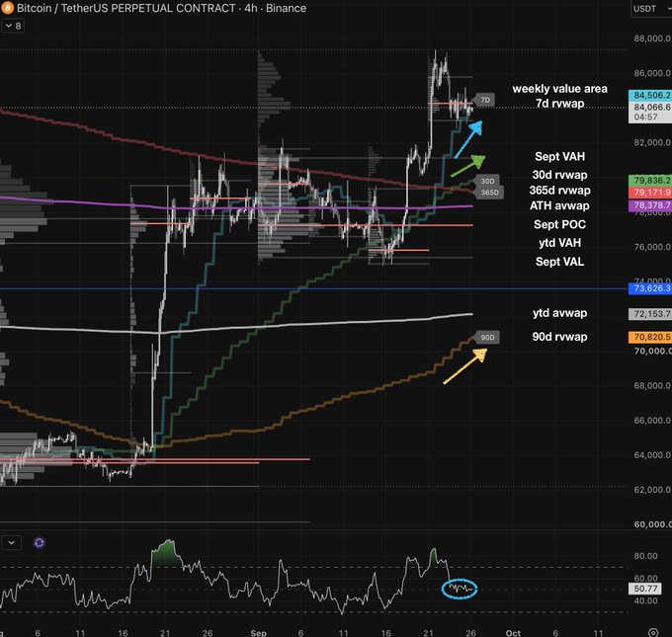672x637 pixels.
Task: Click the chart title Bitcoin / TetherUS PERPETUAL CONTRACT
Action: (x=126, y=8)
